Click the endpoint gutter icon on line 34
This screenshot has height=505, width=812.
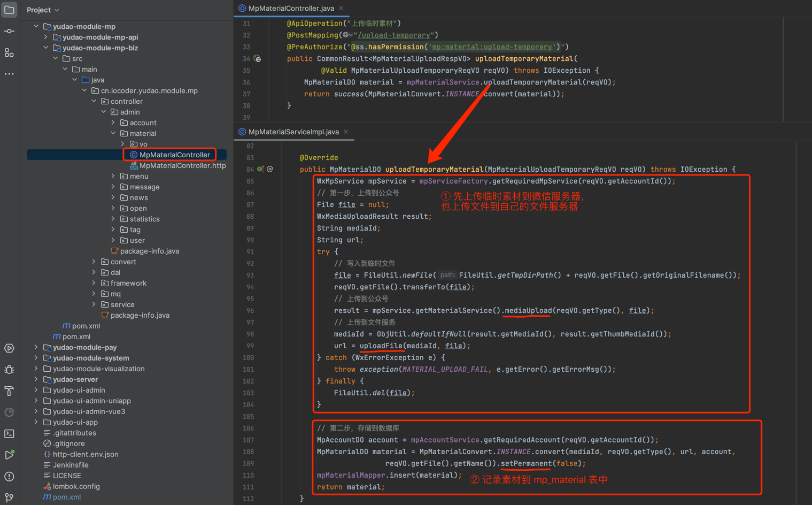(x=258, y=59)
